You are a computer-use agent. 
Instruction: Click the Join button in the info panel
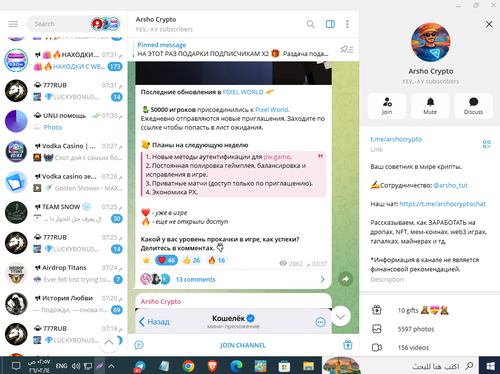387,106
